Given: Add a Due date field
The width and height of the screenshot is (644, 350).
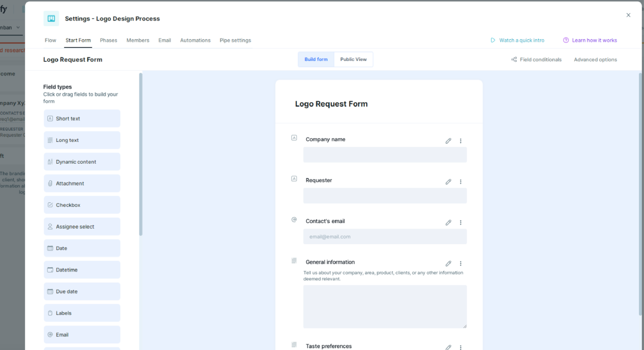Looking at the screenshot, I should click(x=82, y=292).
